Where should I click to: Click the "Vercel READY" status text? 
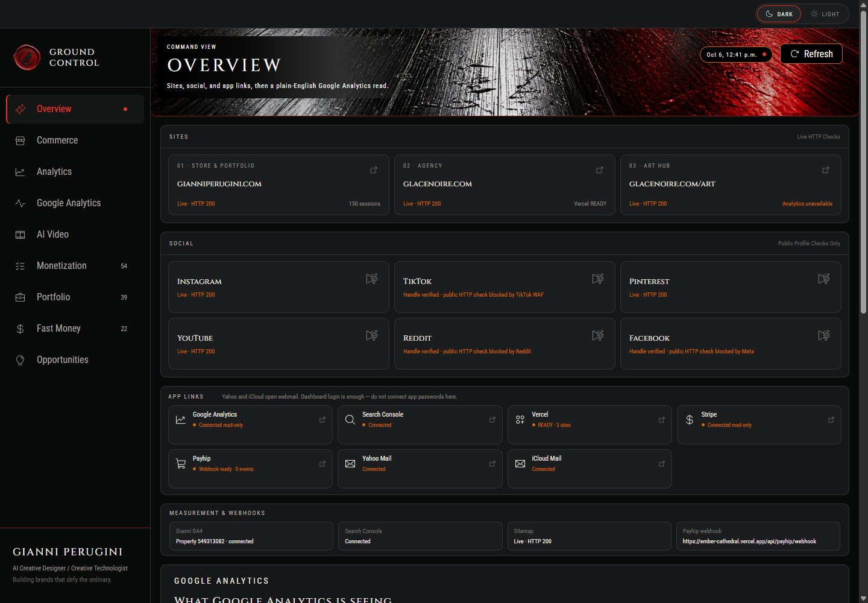(x=590, y=204)
